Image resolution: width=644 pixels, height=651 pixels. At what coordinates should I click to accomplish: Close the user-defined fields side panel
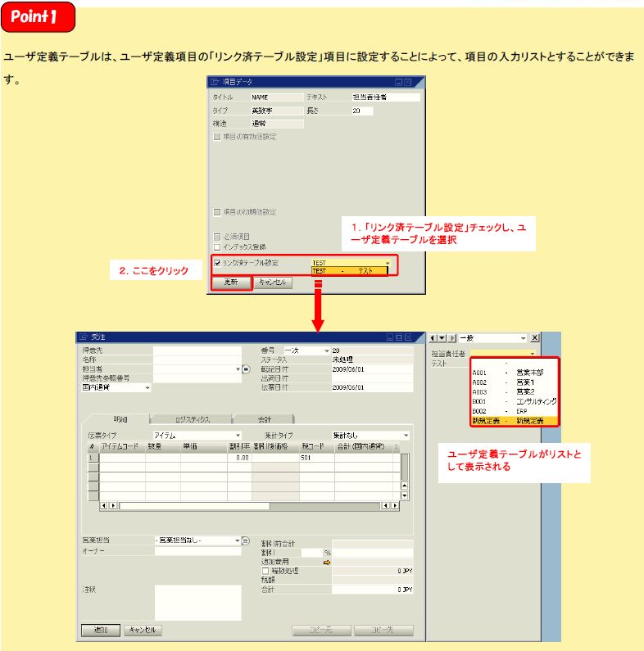click(535, 338)
